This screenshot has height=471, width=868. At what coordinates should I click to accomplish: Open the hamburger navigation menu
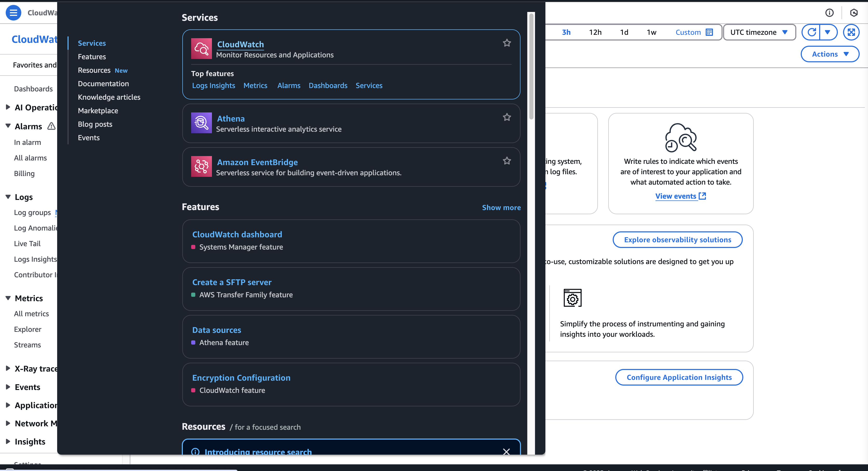(14, 13)
